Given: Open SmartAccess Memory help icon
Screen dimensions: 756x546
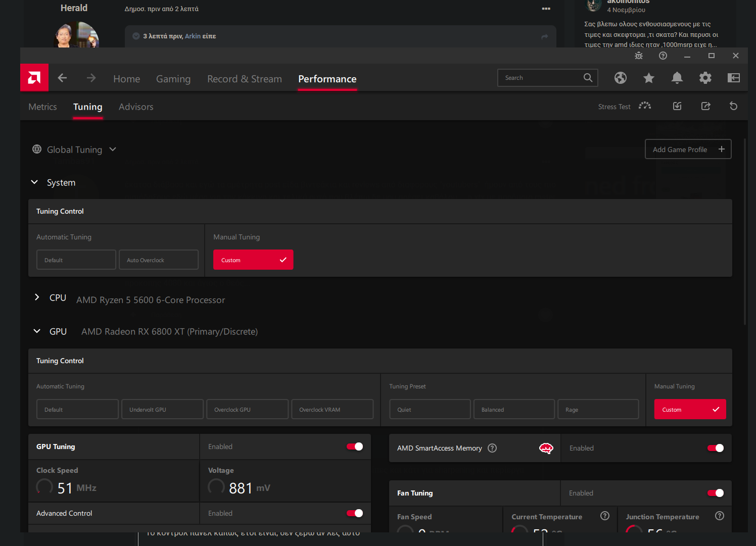Looking at the screenshot, I should 492,448.
